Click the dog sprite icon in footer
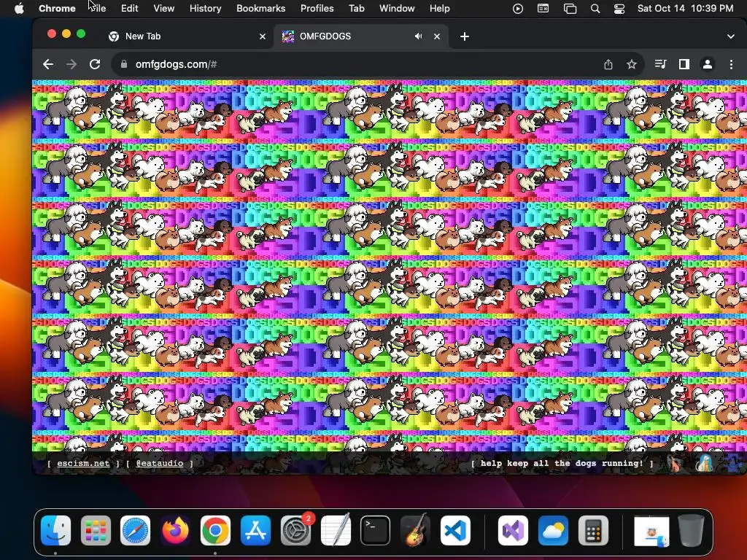 point(675,463)
